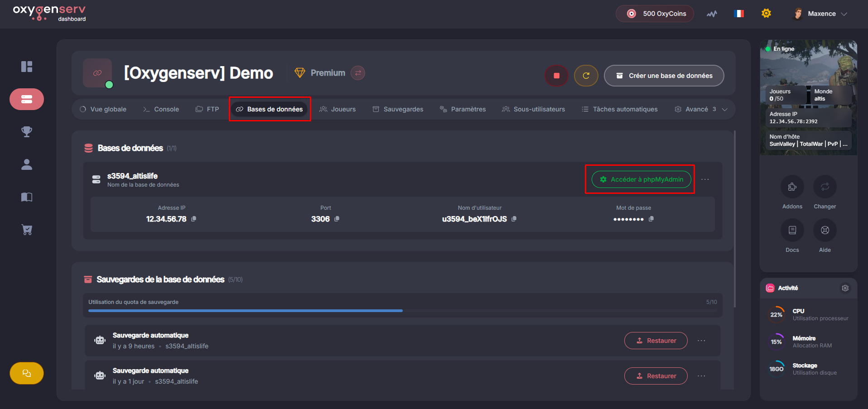This screenshot has height=409, width=868.
Task: Open Activité panel settings gear
Action: pos(845,288)
